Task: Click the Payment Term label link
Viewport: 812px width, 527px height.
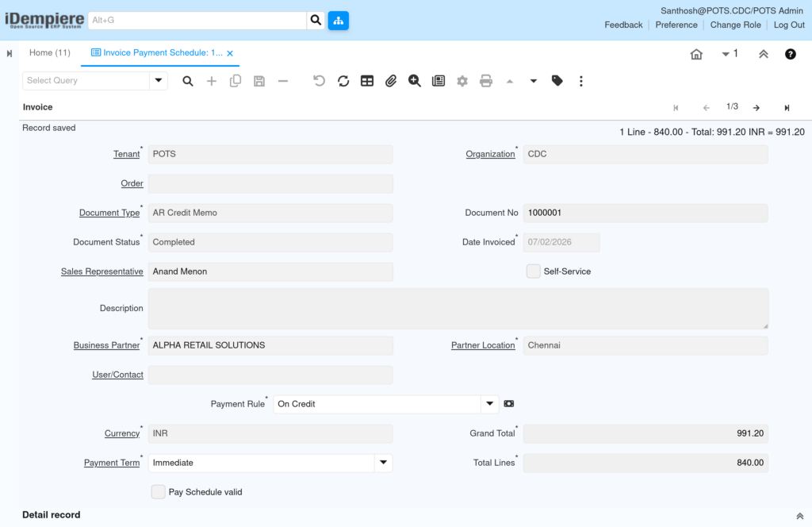Action: (111, 463)
